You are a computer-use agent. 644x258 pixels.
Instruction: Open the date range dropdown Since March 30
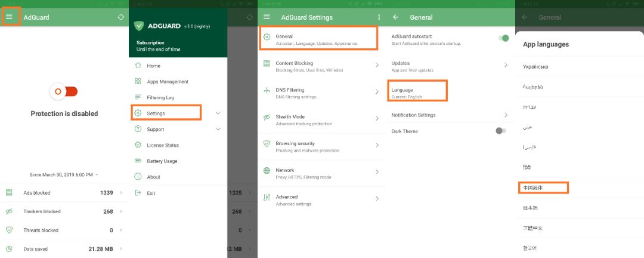pos(64,174)
